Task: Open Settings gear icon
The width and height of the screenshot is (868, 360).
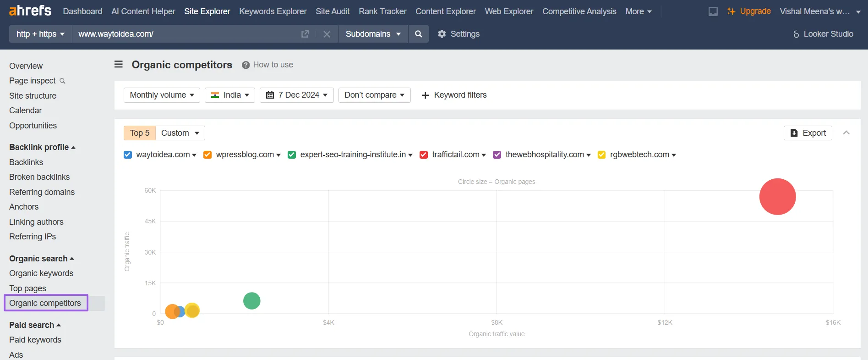Action: pos(442,34)
